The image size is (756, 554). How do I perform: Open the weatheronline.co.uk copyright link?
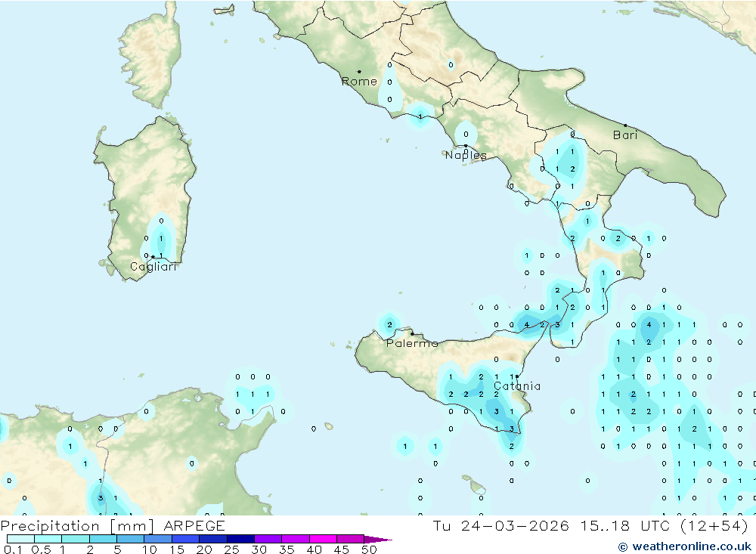click(x=685, y=546)
